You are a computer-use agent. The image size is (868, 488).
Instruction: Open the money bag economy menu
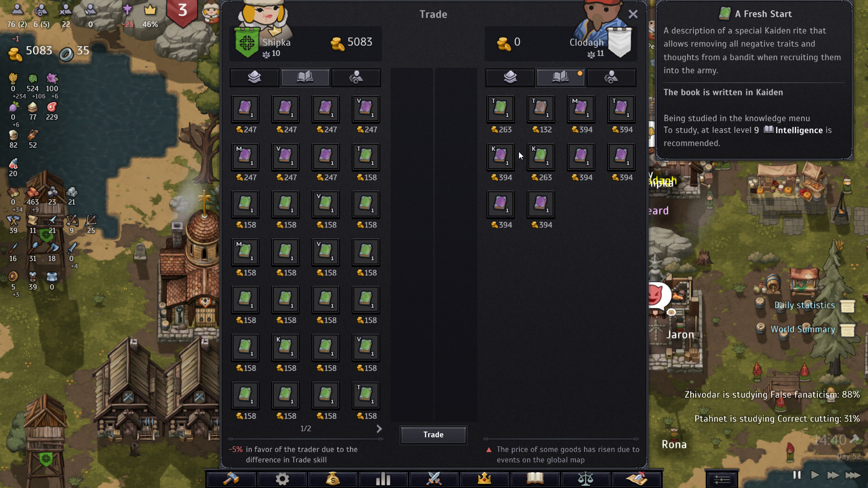[x=333, y=479]
